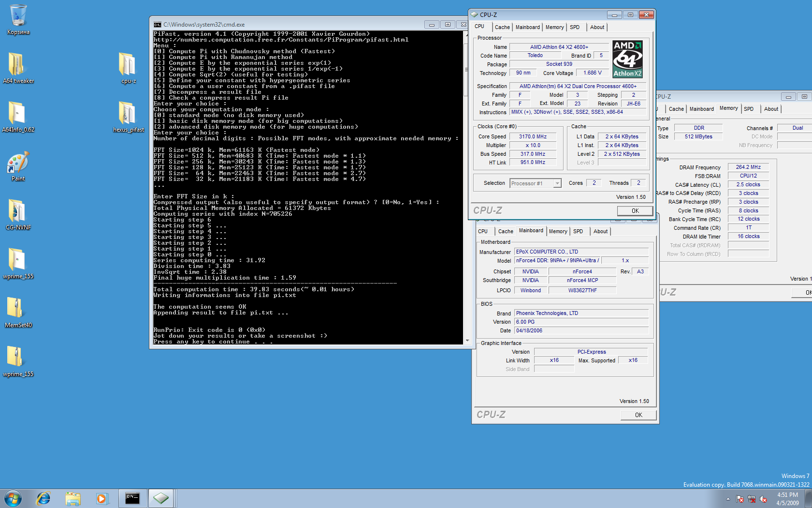
Task: Open the Recycle Bin desktop icon
Action: (18, 19)
